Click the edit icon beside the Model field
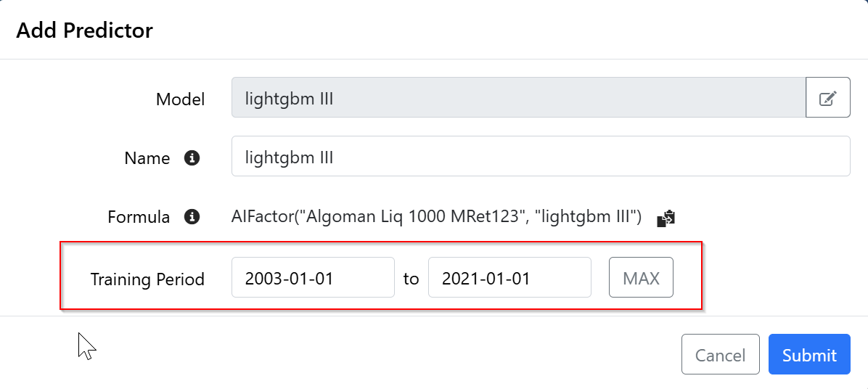The height and width of the screenshot is (389, 868). (x=828, y=98)
